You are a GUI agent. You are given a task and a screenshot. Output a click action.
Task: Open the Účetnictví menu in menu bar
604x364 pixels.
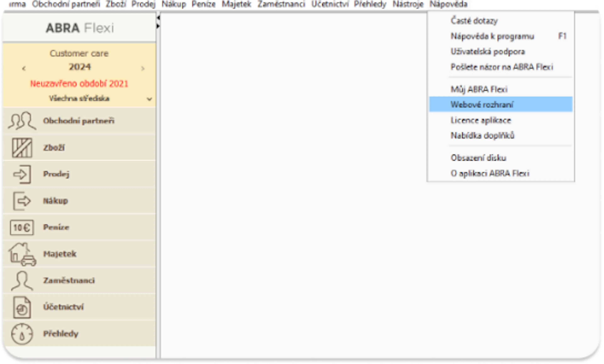(330, 4)
